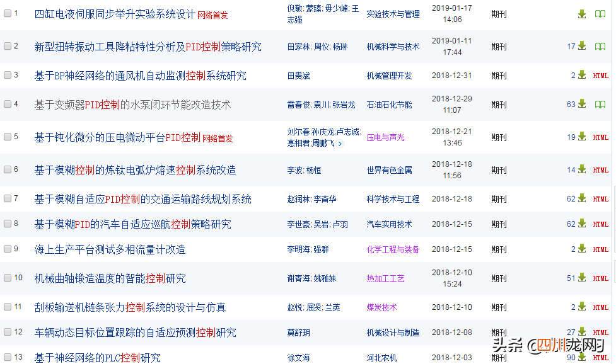
Task: Open title 基于模糊自适应PID控制的交通运输路线规划系统
Action: point(142,199)
